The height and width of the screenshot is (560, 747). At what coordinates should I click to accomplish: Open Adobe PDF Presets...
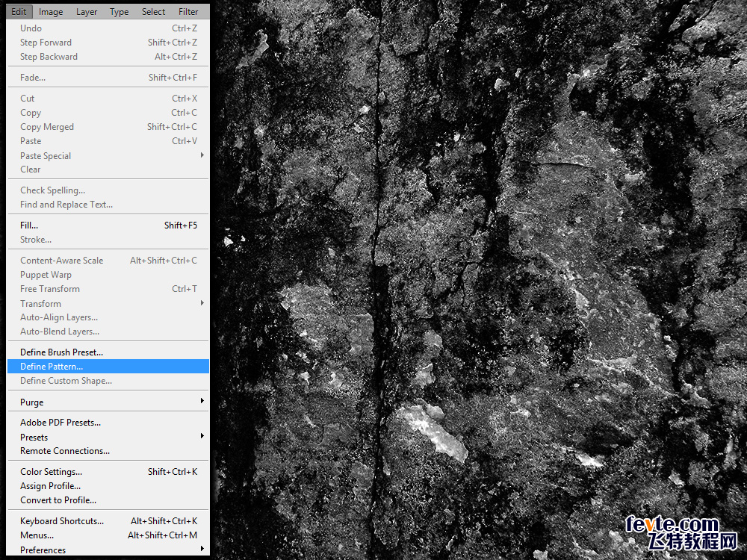click(x=108, y=423)
